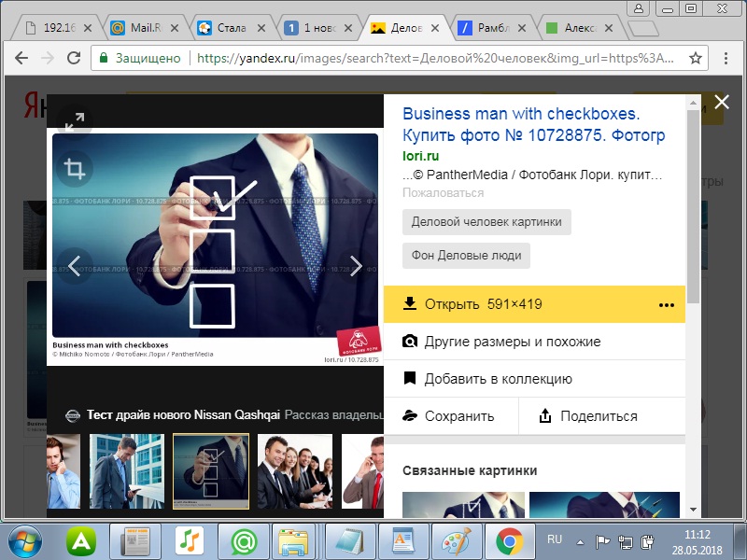Open the Mail.Ru Agent taskbar icon
This screenshot has height=560, width=747.
point(244,541)
